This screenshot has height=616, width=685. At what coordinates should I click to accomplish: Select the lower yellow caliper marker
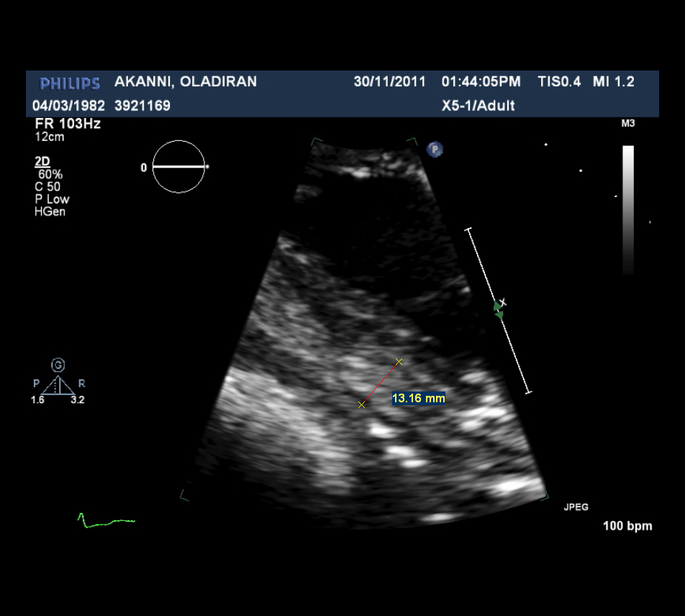(361, 405)
